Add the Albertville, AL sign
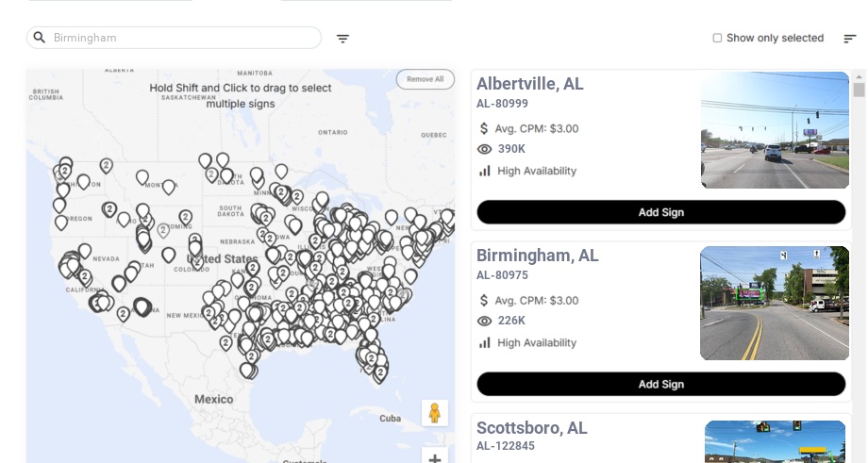Viewport: 868px width, 463px height. tap(661, 212)
